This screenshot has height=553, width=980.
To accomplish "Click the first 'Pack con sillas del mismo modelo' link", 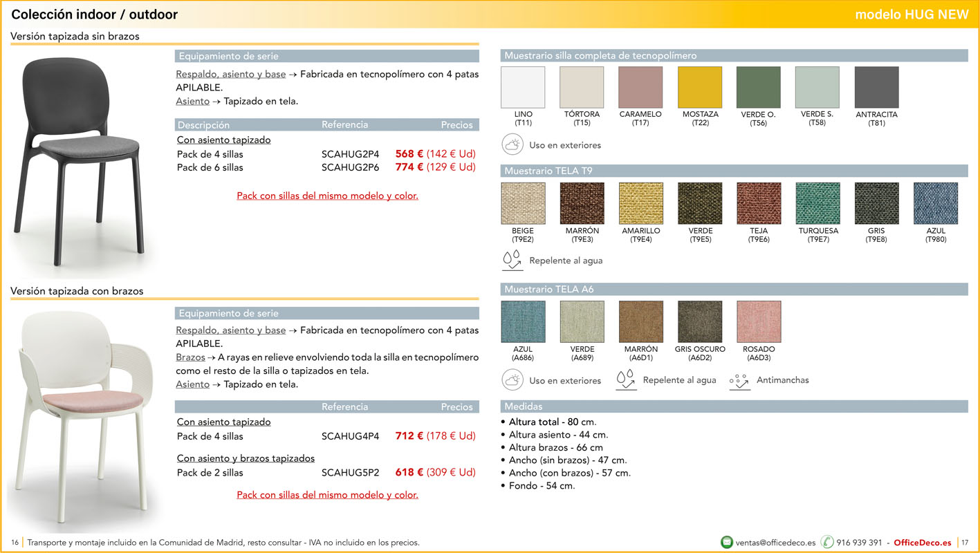I will (x=327, y=196).
